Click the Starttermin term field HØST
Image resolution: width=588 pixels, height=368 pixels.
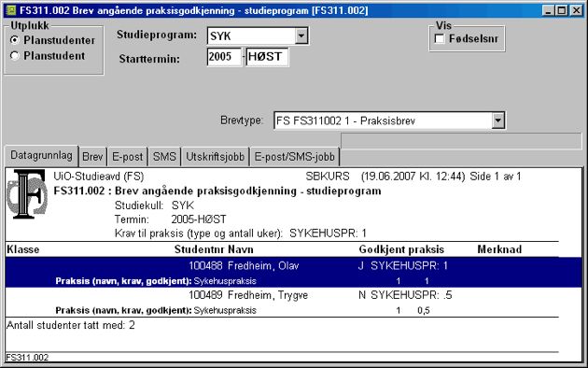pyautogui.click(x=267, y=57)
